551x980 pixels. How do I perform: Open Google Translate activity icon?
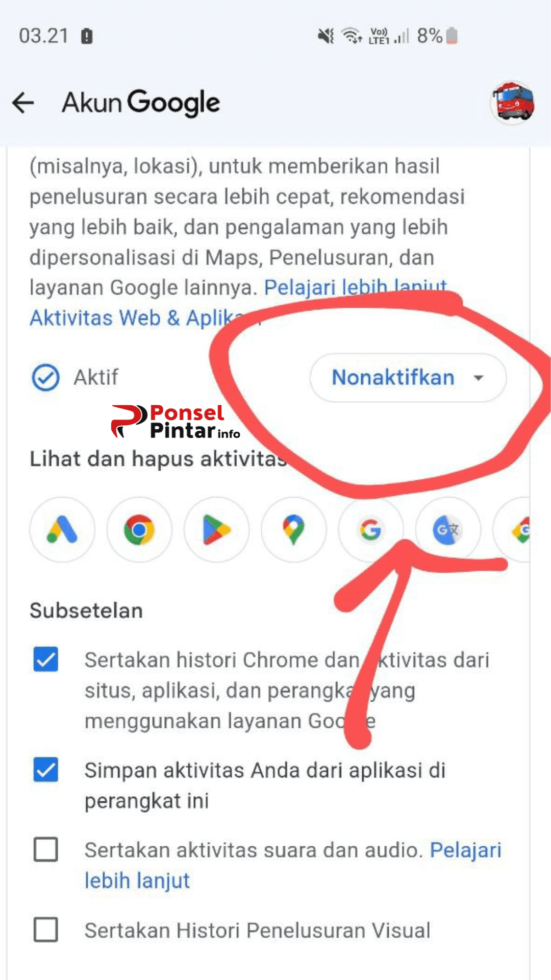448,529
